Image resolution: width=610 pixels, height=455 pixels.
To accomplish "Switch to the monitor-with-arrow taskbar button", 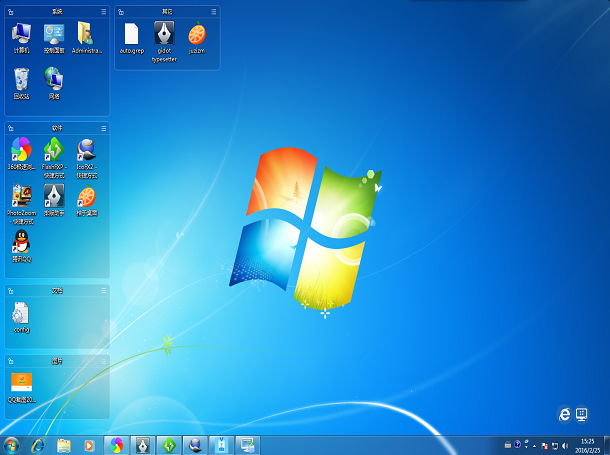I will (x=247, y=446).
